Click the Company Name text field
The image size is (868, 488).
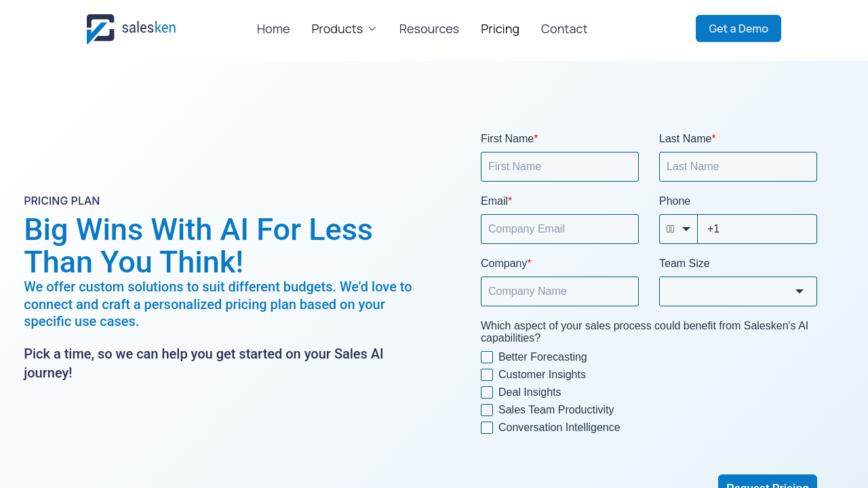point(559,291)
